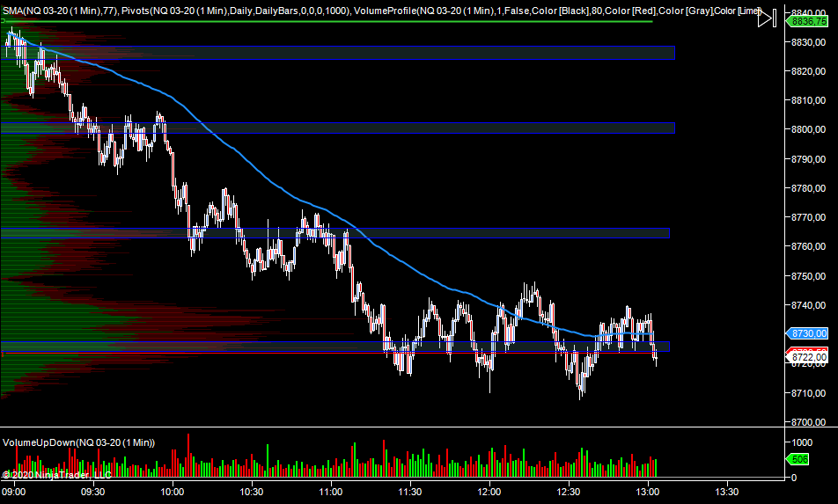Screen dimensions: 838x504
Task: Click the NinjaTrader, LLC copyright text
Action: [56, 475]
